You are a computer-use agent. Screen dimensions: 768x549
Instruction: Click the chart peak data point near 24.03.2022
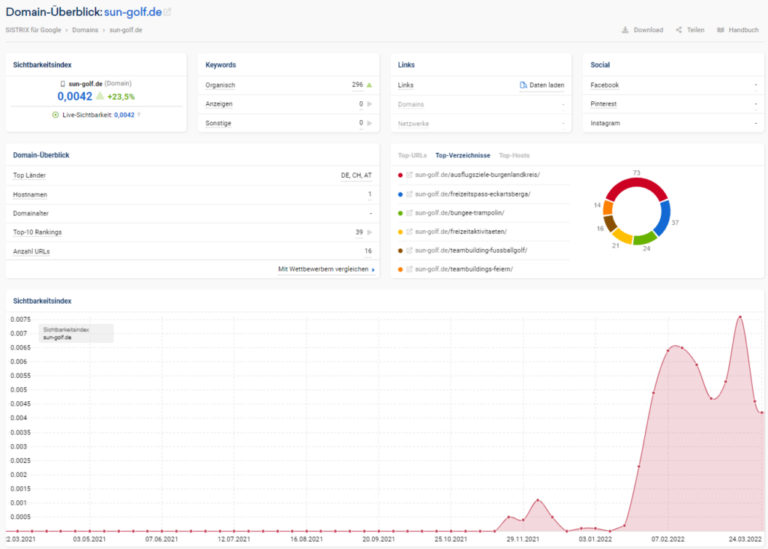pyautogui.click(x=740, y=317)
